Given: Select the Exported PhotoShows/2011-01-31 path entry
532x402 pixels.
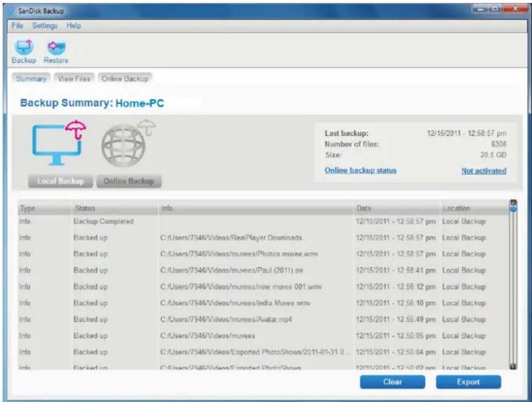Looking at the screenshot, I should 255,352.
